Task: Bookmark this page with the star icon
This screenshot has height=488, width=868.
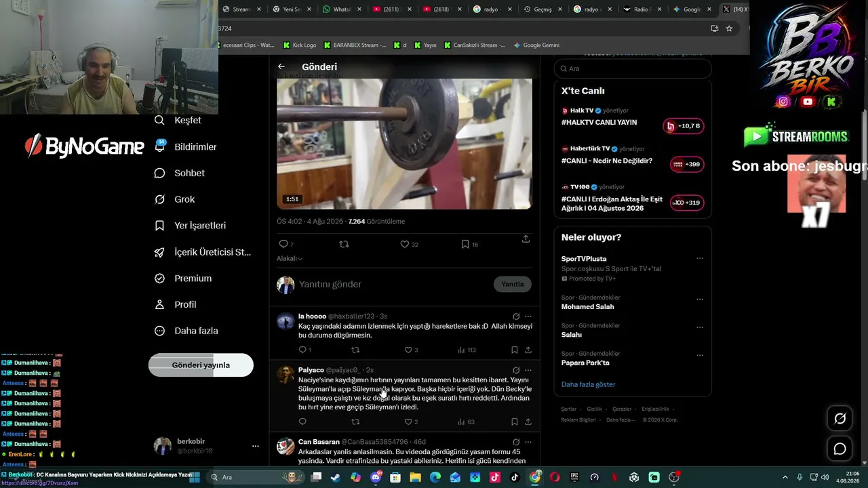Action: pos(729,28)
